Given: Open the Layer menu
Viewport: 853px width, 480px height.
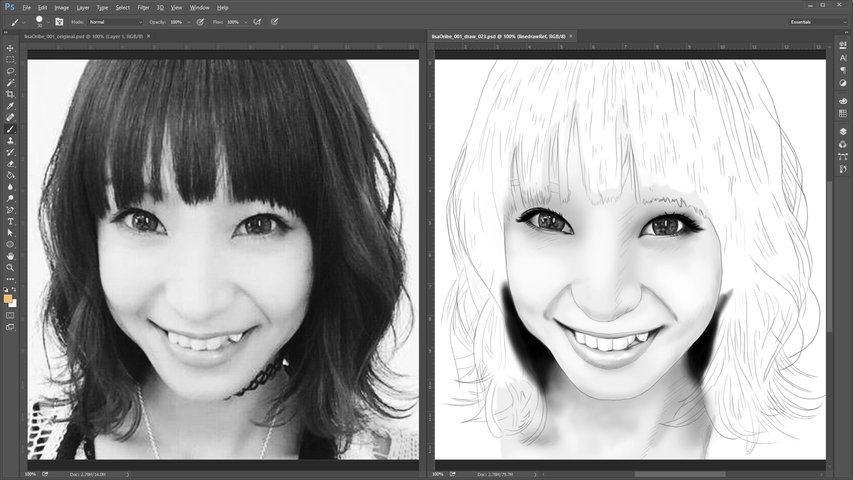Looking at the screenshot, I should point(83,8).
